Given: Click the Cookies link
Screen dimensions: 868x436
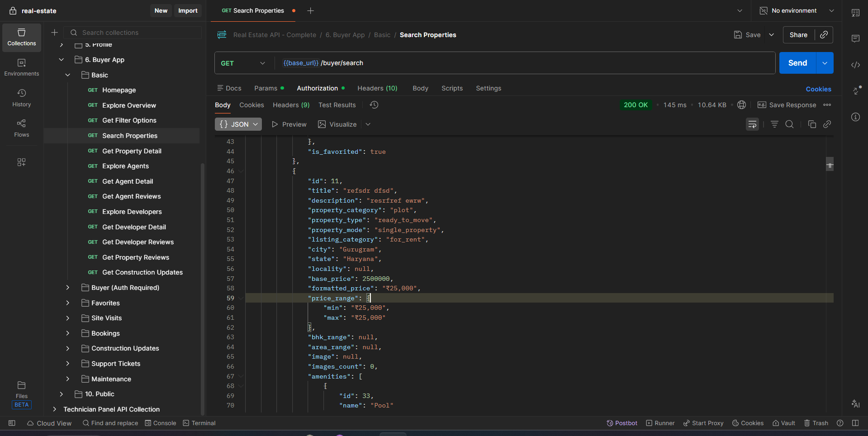Looking at the screenshot, I should [818, 89].
